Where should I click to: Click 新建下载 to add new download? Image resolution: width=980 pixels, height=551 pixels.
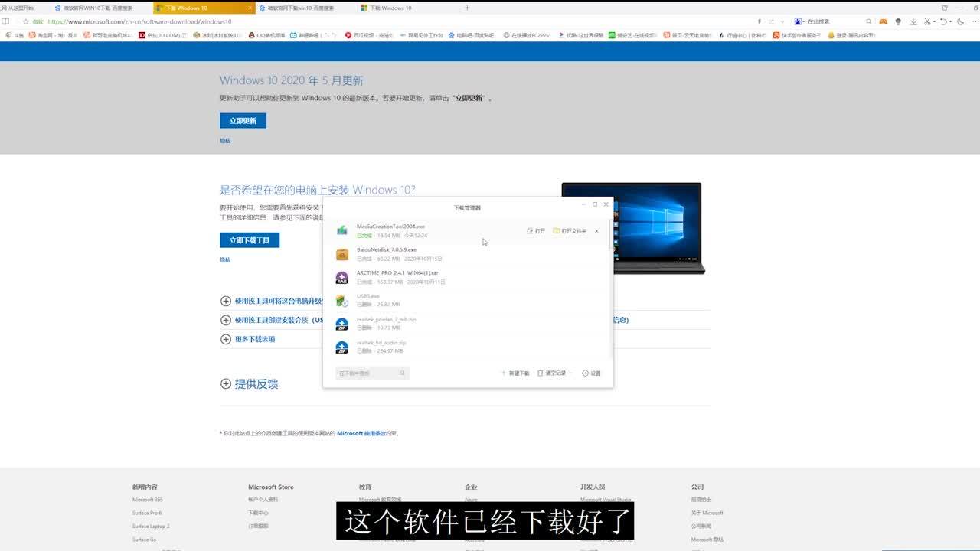click(515, 373)
